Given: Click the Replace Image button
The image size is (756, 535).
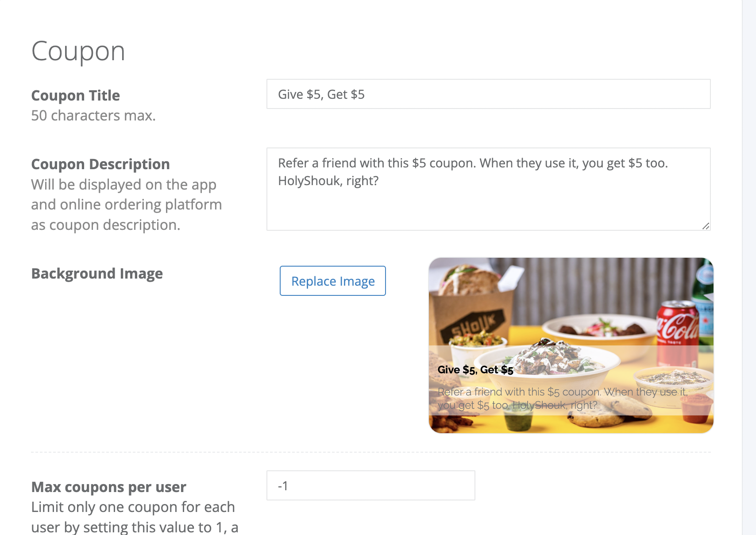Looking at the screenshot, I should click(x=332, y=281).
